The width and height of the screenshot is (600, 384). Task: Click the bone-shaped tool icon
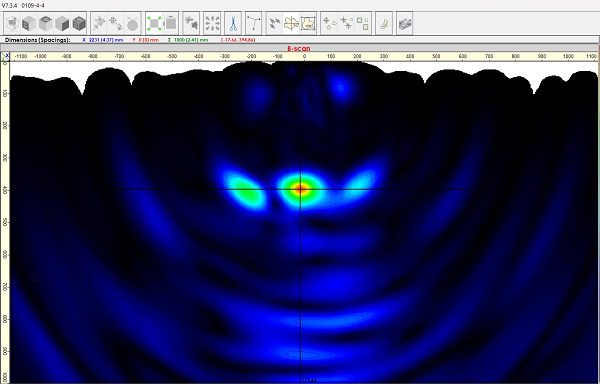tap(384, 24)
